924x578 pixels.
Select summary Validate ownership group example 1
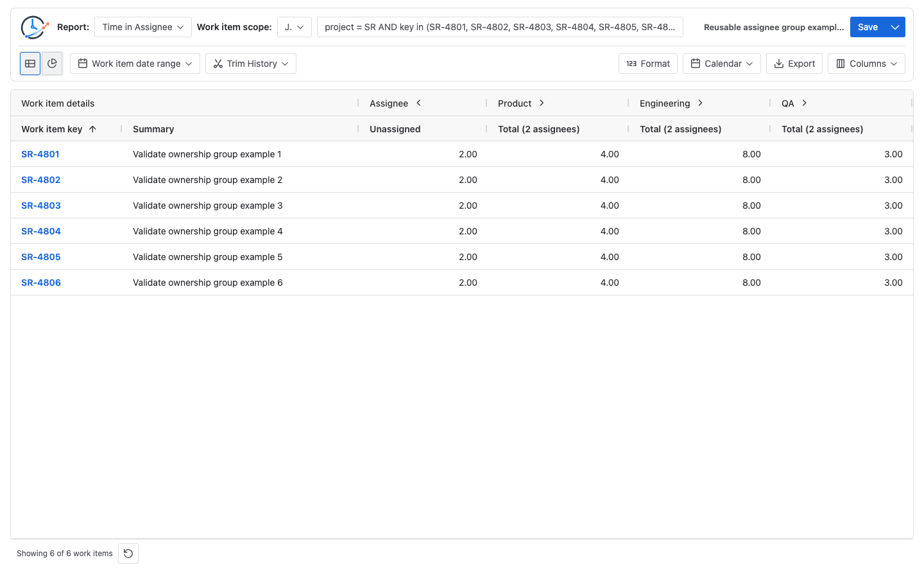point(207,154)
